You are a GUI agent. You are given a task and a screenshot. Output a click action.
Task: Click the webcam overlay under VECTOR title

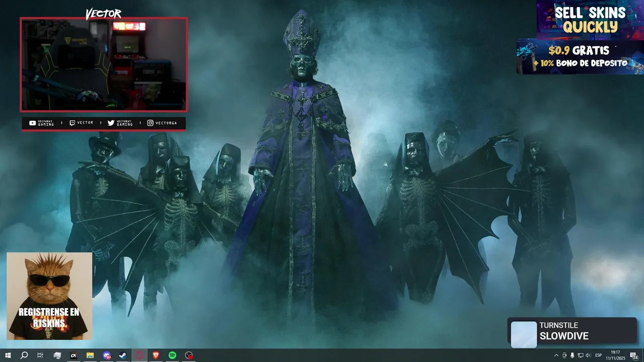click(x=104, y=64)
